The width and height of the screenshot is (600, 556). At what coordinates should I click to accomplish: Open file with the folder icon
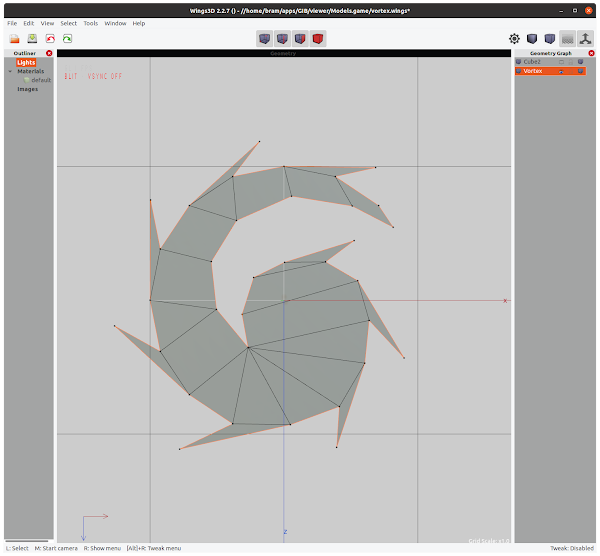[15, 39]
